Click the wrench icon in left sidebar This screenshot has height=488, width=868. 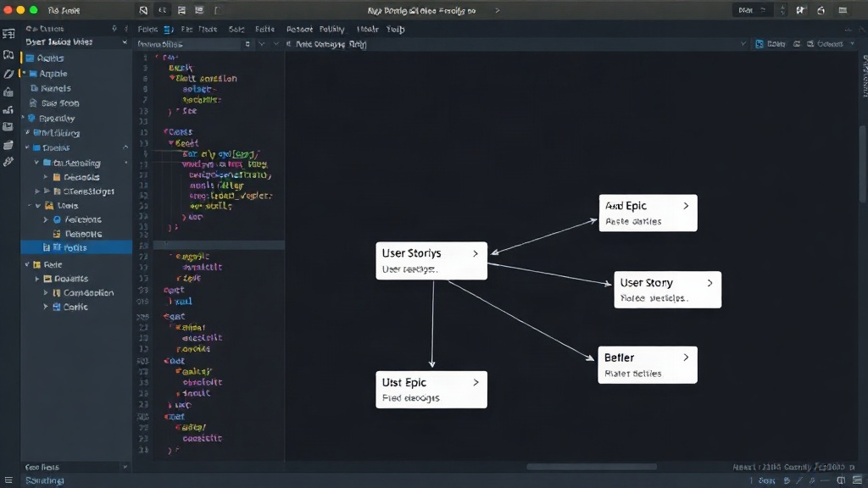click(x=8, y=162)
